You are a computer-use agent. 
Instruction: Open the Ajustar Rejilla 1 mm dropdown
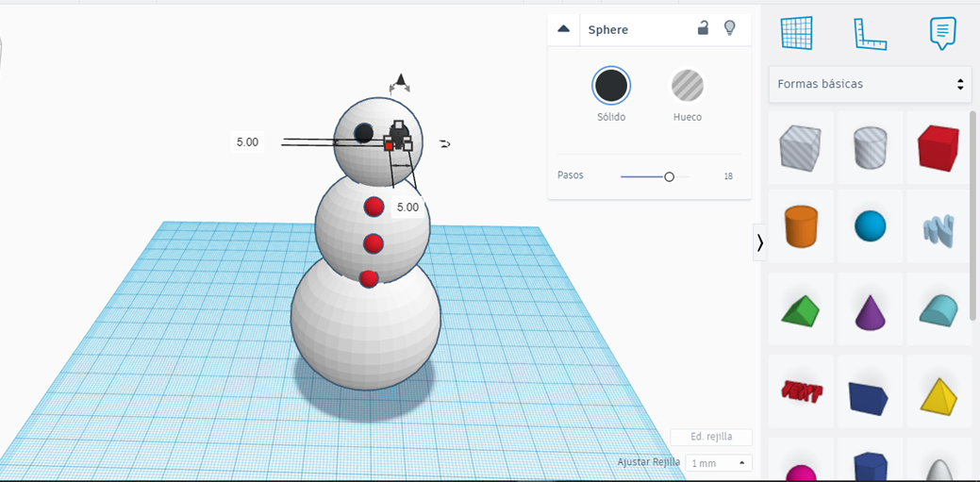(x=719, y=463)
